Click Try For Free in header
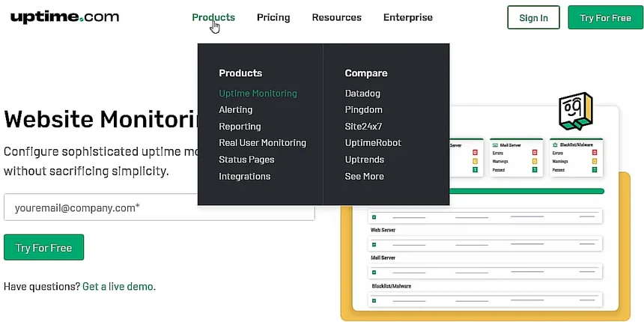 pyautogui.click(x=605, y=18)
